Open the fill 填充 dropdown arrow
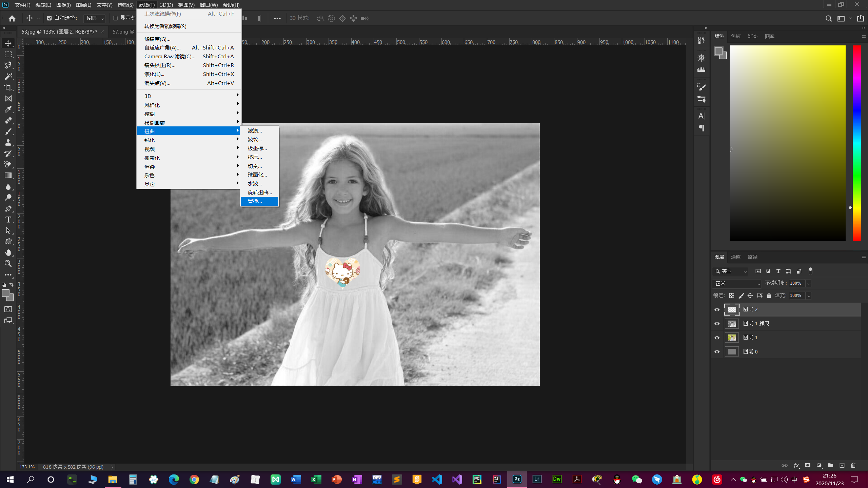868x488 pixels. click(809, 296)
